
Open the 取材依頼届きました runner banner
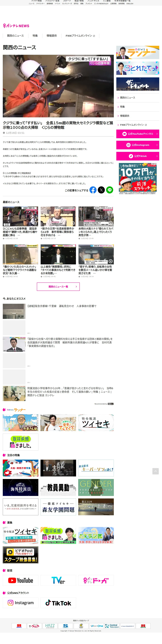pyautogui.click(x=20, y=442)
